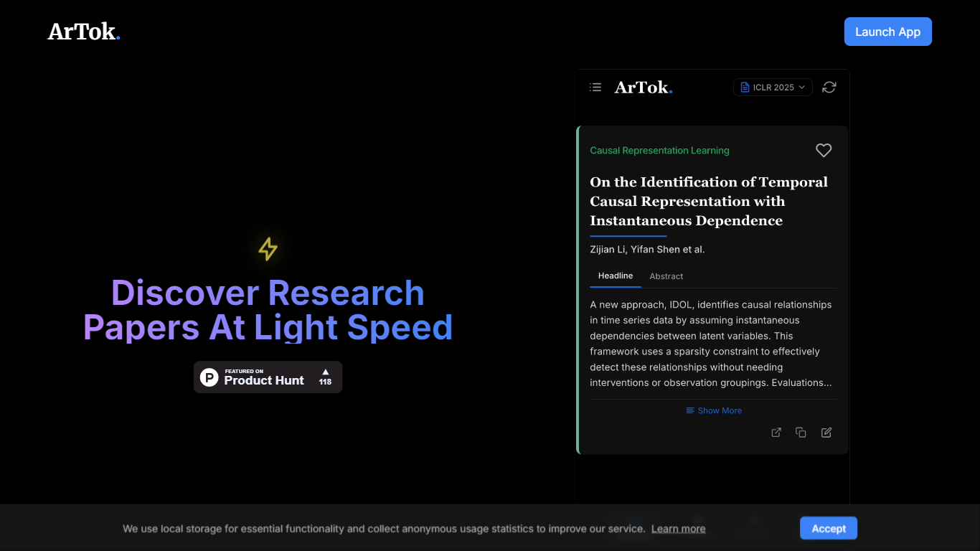Click the ArTok logo inside app preview
Image resolution: width=980 pixels, height=551 pixels.
[644, 88]
